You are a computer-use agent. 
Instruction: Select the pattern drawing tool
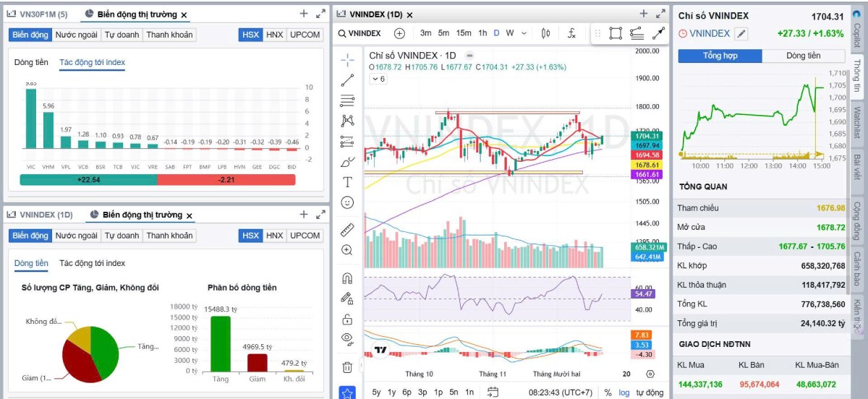pyautogui.click(x=347, y=121)
